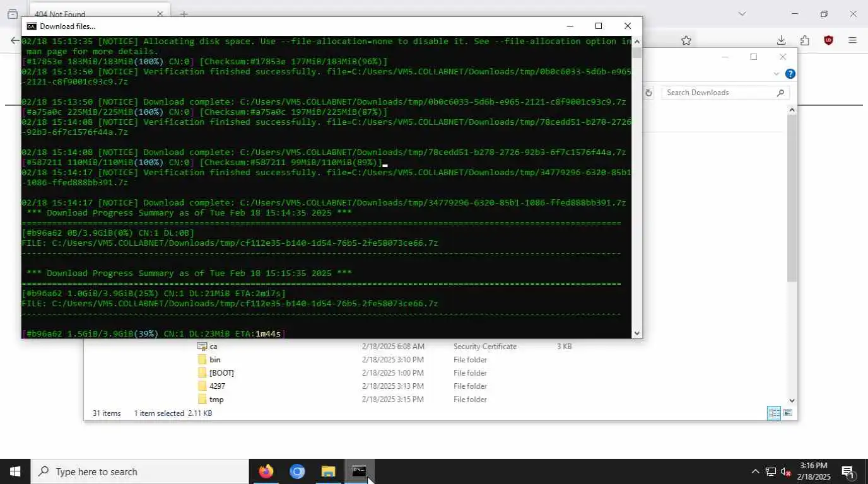Click ca file's 3 KB size cell
Screen dimensions: 868x484
click(x=564, y=347)
